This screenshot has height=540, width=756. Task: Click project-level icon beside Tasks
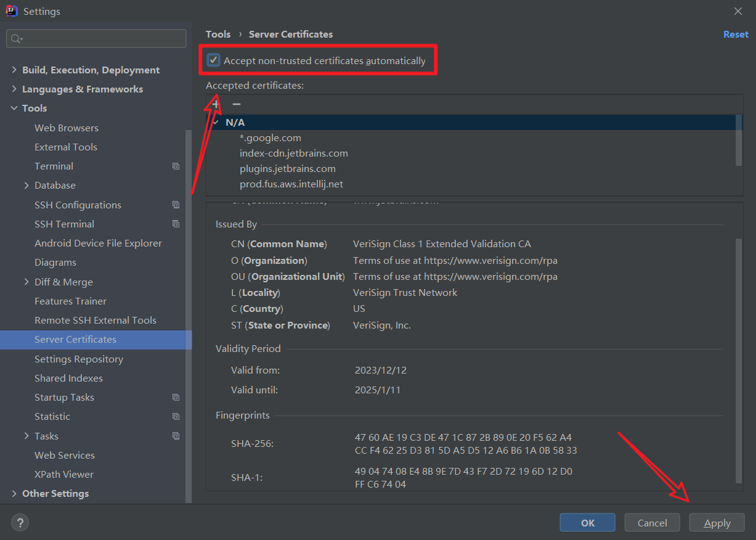[x=176, y=436]
